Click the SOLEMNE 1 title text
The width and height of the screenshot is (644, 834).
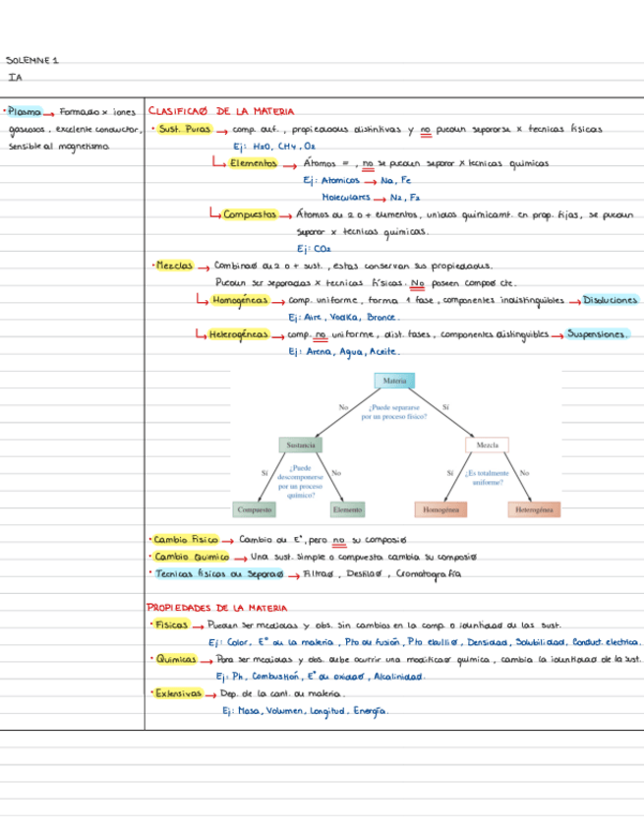coord(31,60)
